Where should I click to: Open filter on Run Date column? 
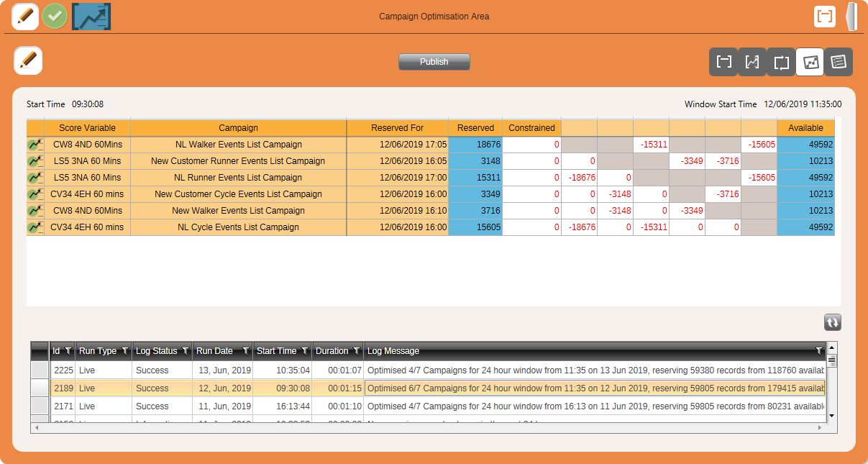246,351
